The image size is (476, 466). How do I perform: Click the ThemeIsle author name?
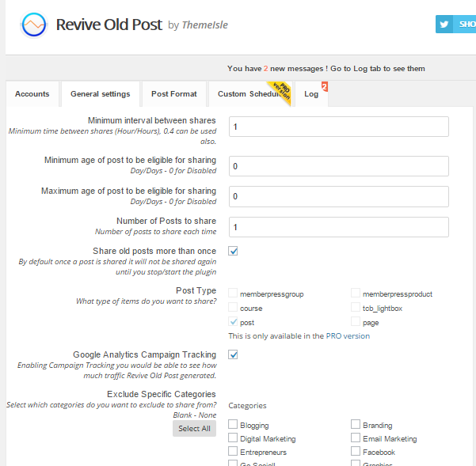[x=205, y=25]
